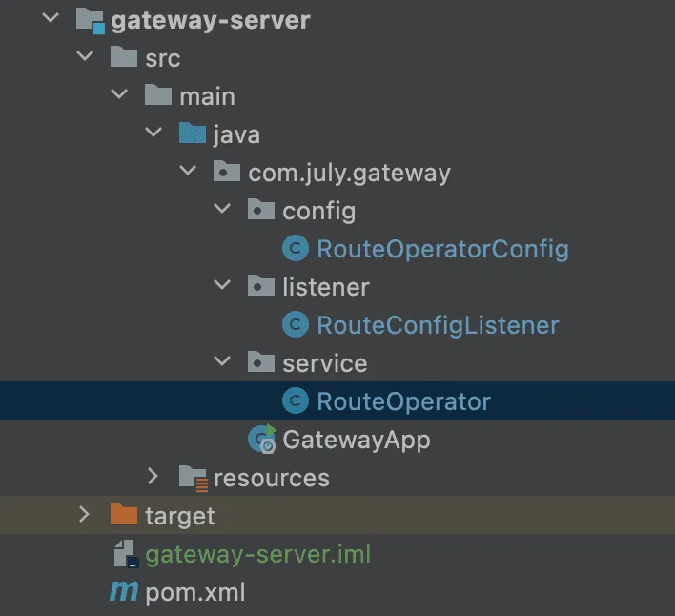Screen dimensions: 675x616
Task: Click the gateway-server.iml file icon
Action: click(x=125, y=554)
